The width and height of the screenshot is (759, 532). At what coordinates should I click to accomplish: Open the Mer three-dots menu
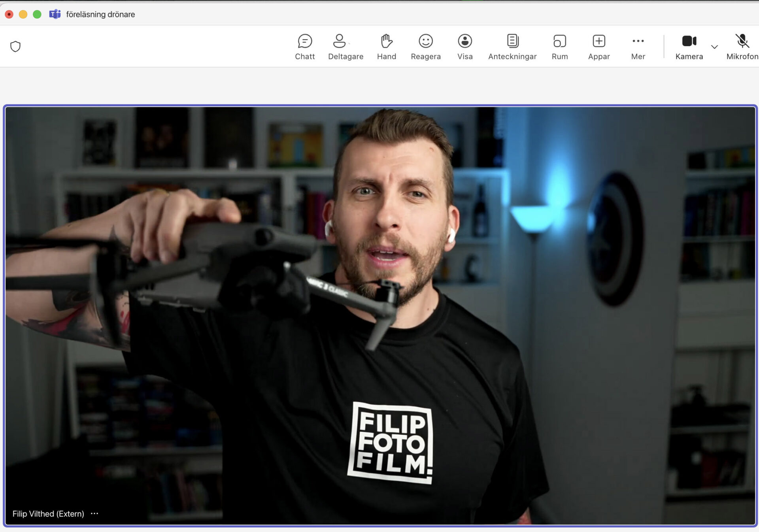pyautogui.click(x=638, y=47)
